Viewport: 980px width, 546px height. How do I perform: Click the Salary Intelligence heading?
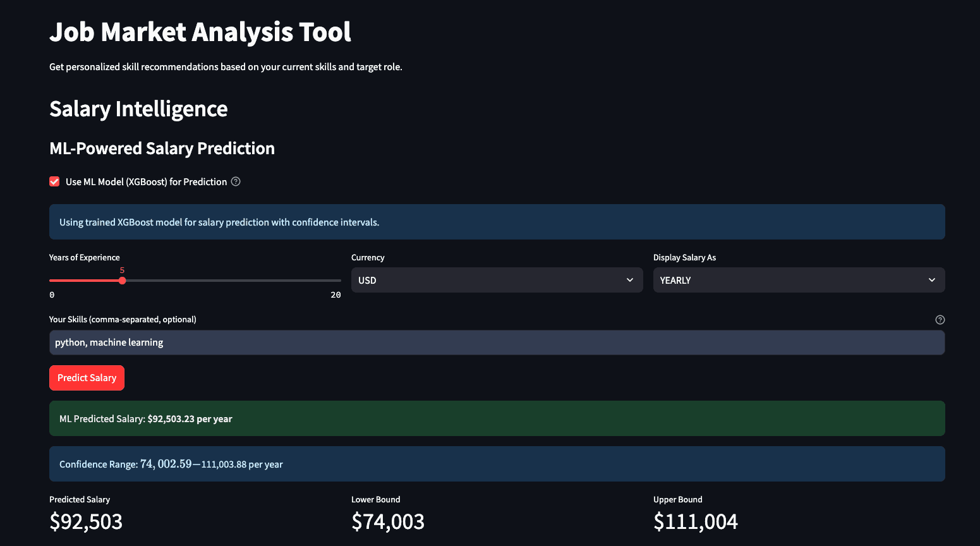tap(138, 109)
